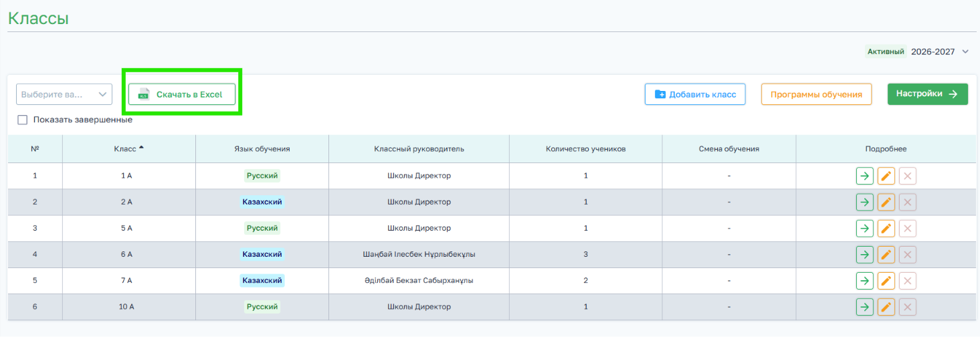Edit class 1 А with pencil icon
Screen dimensions: 980x337
point(886,176)
